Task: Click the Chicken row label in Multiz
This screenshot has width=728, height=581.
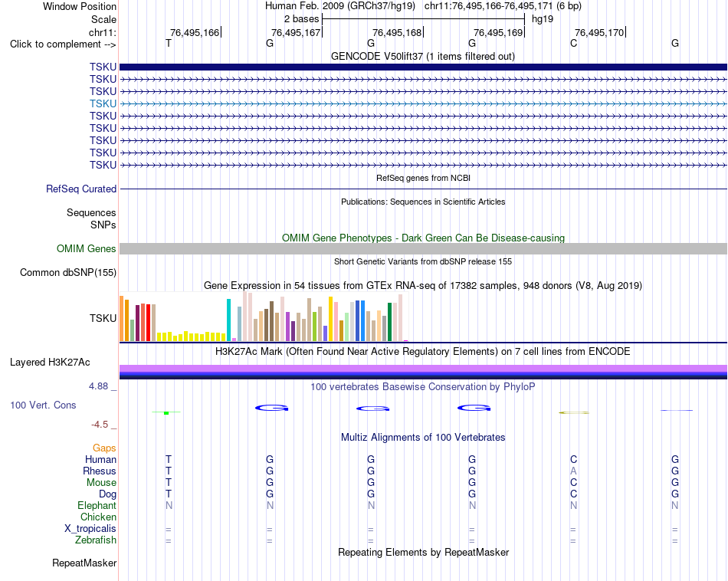Action: [x=98, y=517]
